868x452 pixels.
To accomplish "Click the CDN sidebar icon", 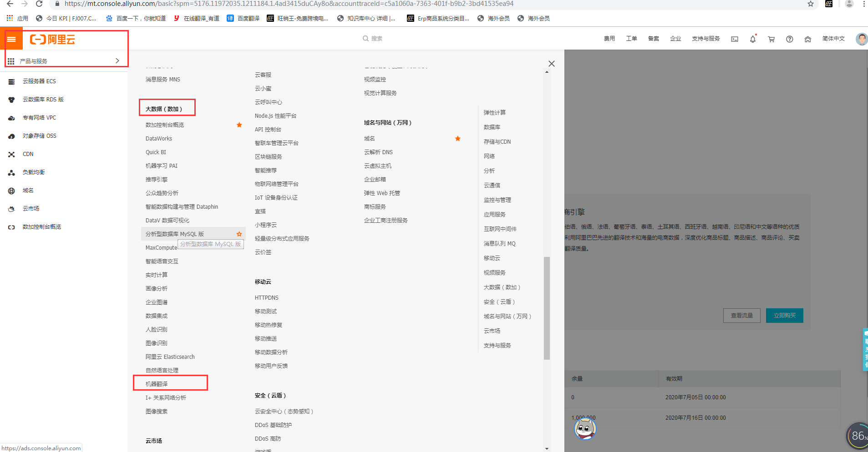I will pyautogui.click(x=12, y=154).
